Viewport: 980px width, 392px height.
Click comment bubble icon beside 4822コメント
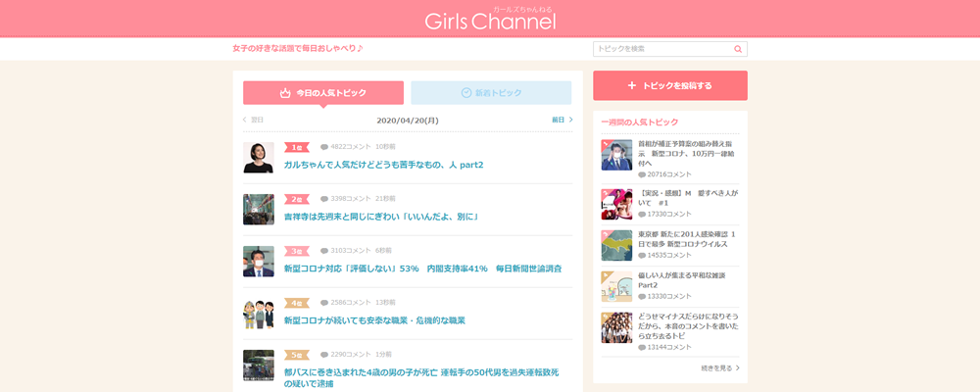pos(324,148)
